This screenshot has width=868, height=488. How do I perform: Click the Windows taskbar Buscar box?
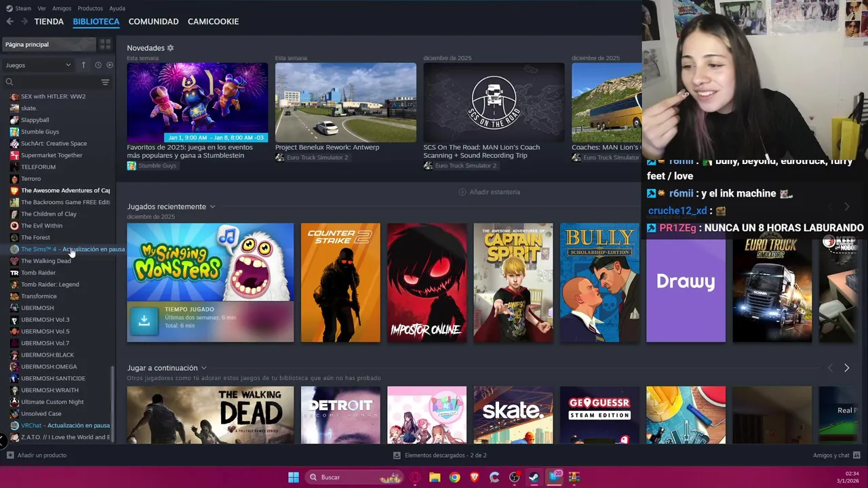tap(355, 477)
